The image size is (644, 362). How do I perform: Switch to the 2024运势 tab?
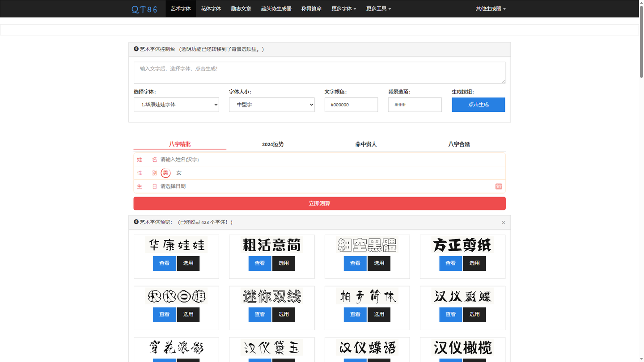(273, 144)
